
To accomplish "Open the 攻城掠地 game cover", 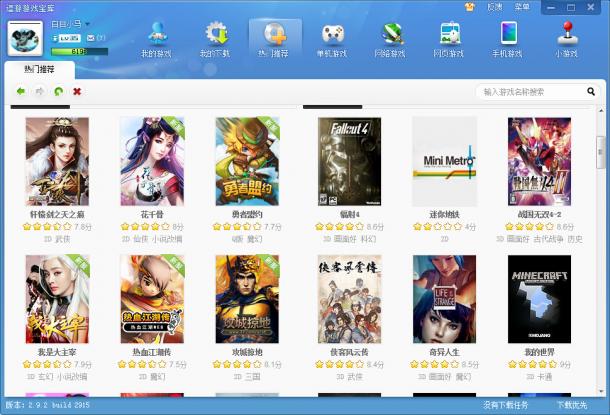I will 247,299.
